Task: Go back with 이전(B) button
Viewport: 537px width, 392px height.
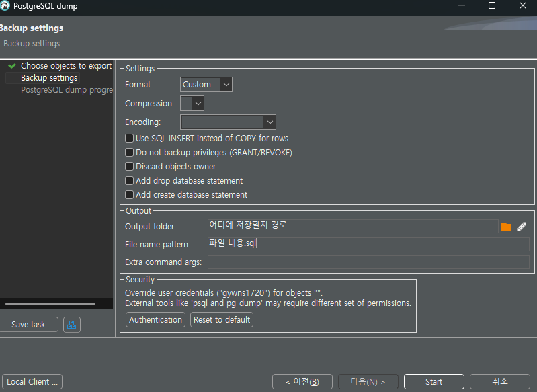Action: (302, 381)
